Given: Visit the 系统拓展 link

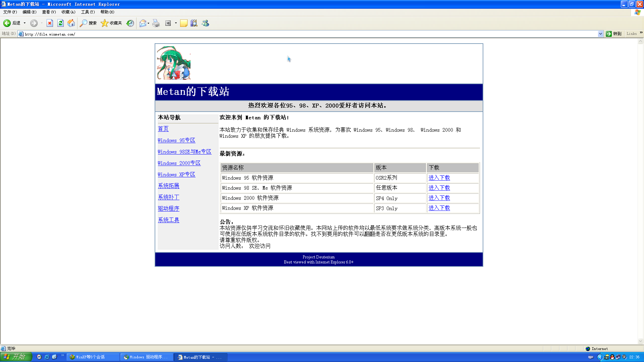Looking at the screenshot, I should click(169, 186).
